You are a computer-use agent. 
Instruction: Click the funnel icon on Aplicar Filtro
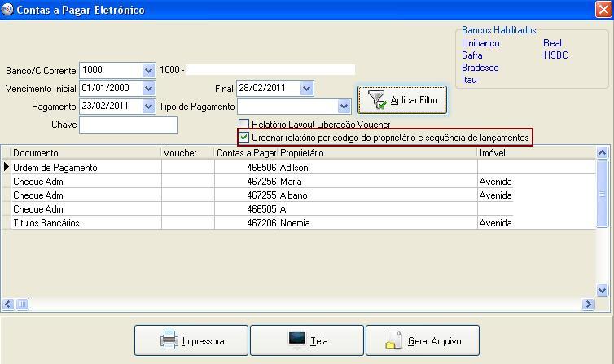(376, 100)
